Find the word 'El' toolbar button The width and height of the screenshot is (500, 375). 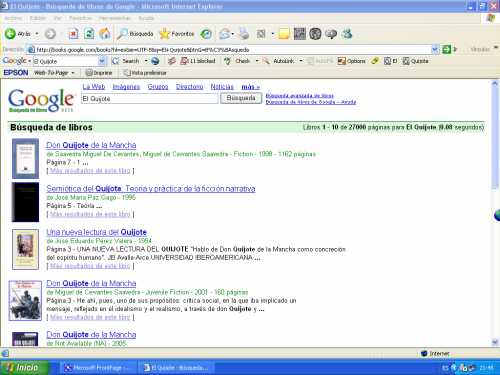click(390, 61)
